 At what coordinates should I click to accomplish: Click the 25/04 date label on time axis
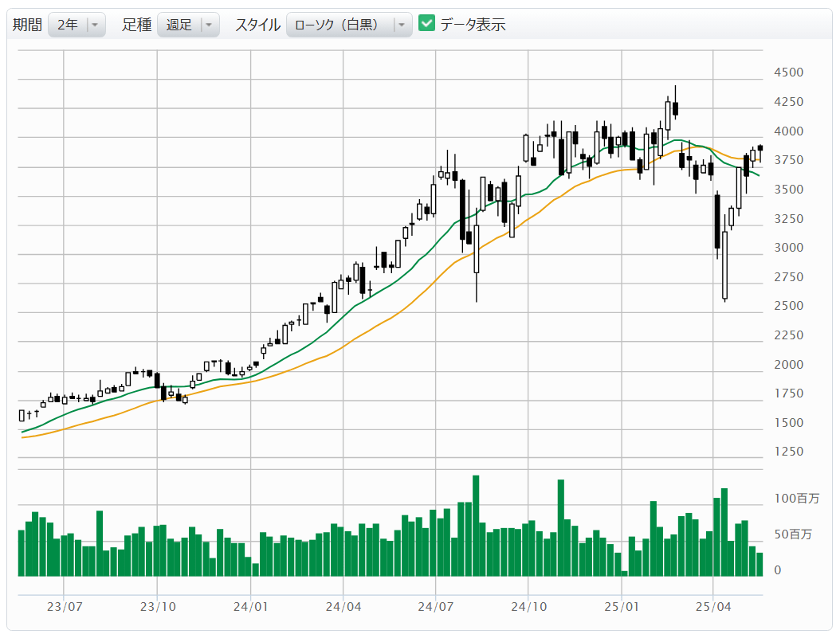[714, 607]
